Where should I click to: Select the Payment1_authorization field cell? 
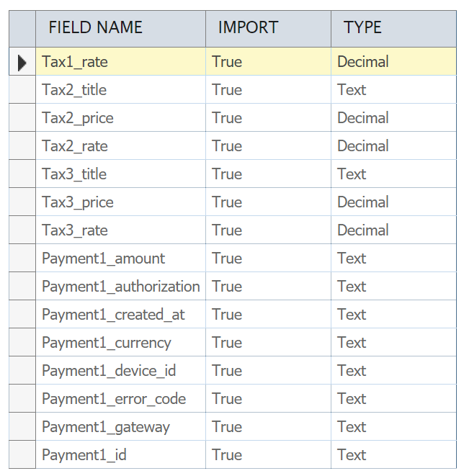pyautogui.click(x=120, y=287)
